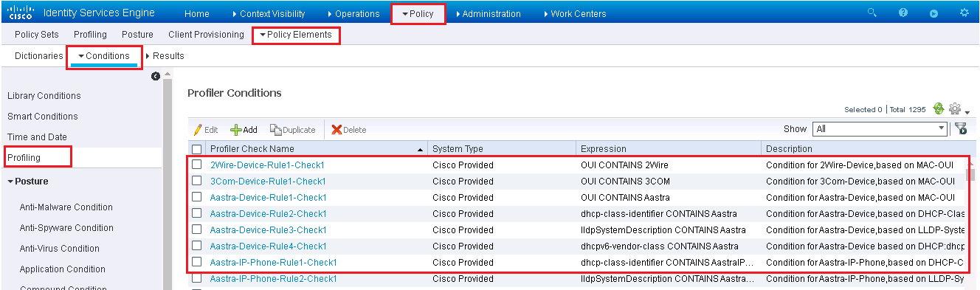Click the search magnifier icon in header

pyautogui.click(x=872, y=13)
